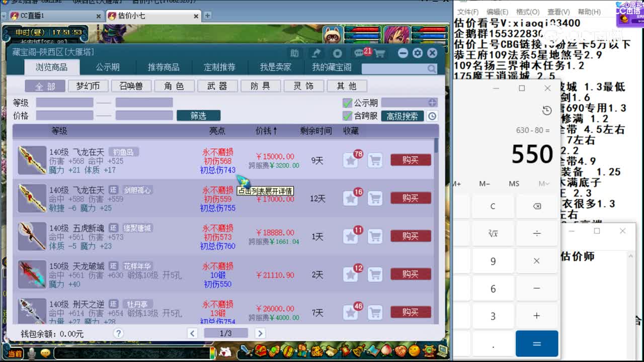644x362 pixels.
Task: Click the minimum 等级 input field
Action: [x=64, y=103]
